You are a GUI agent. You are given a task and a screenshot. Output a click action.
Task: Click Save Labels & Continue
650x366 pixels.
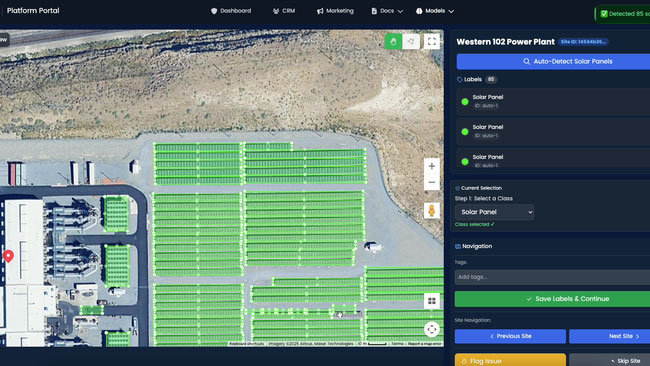[x=552, y=299]
